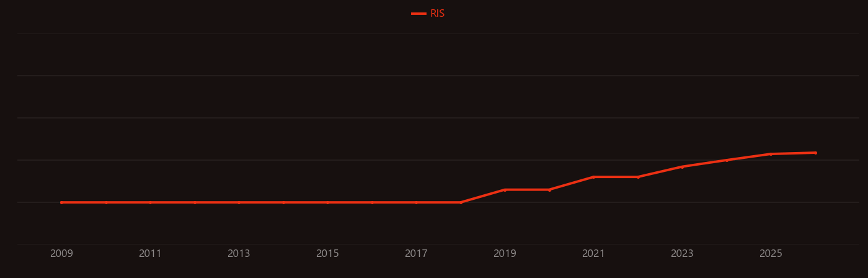Click the 2011 x-axis label
The width and height of the screenshot is (868, 278).
(150, 254)
